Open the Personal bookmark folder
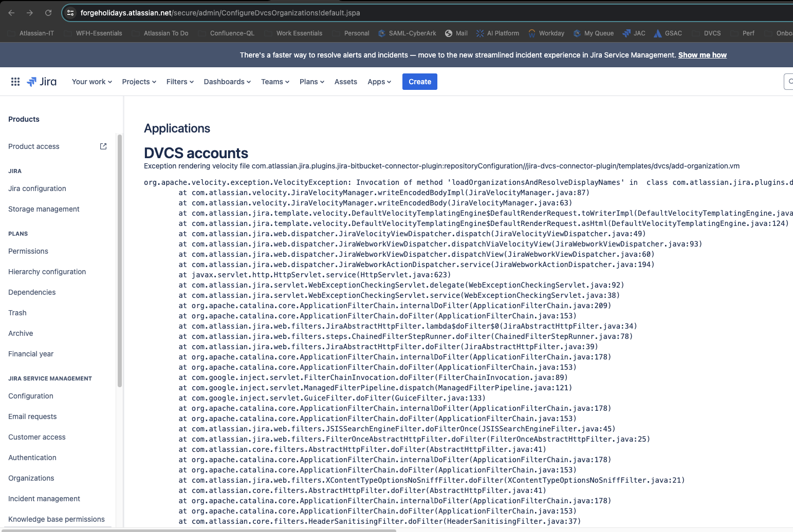Image resolution: width=793 pixels, height=532 pixels. pyautogui.click(x=351, y=33)
